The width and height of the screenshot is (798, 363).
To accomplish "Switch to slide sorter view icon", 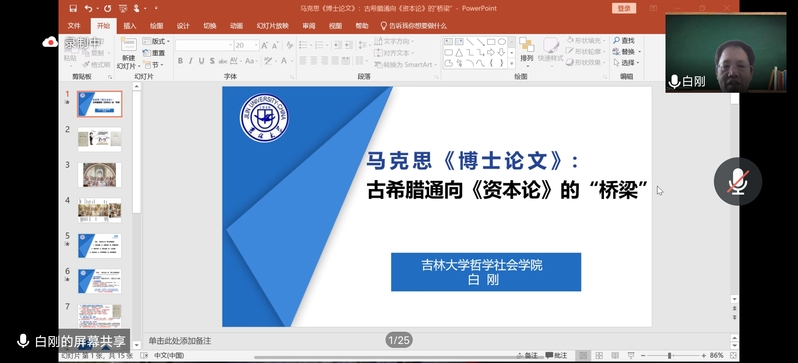I will click(599, 355).
